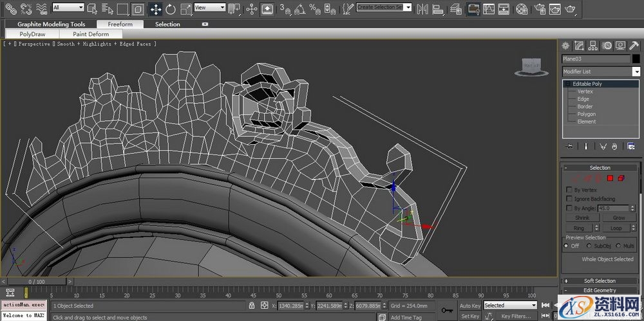Enable the By Vertex checkbox
The image size is (644, 321).
click(569, 190)
